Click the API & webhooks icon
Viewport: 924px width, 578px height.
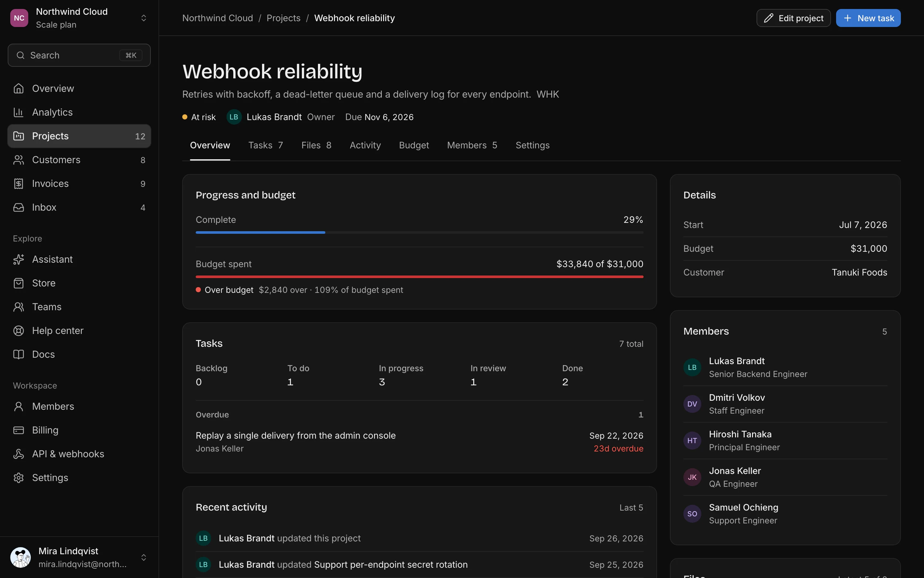(18, 454)
